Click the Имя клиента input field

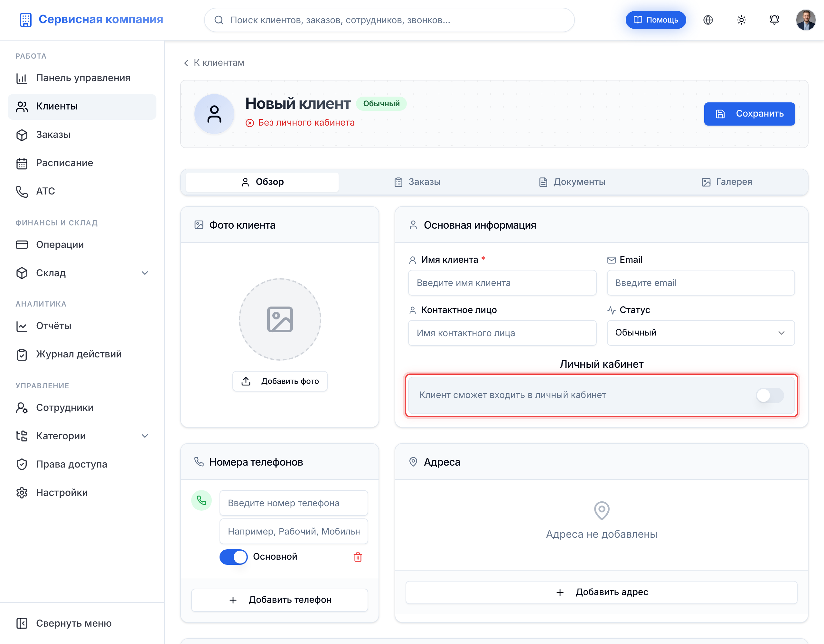coord(502,283)
